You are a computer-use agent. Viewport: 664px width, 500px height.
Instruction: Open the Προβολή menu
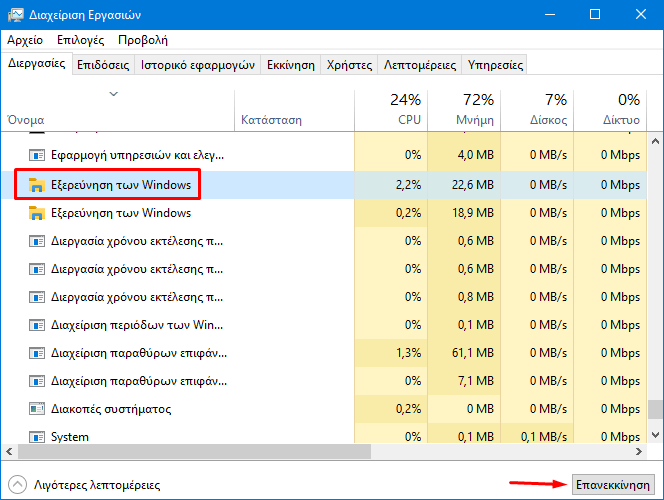click(143, 40)
